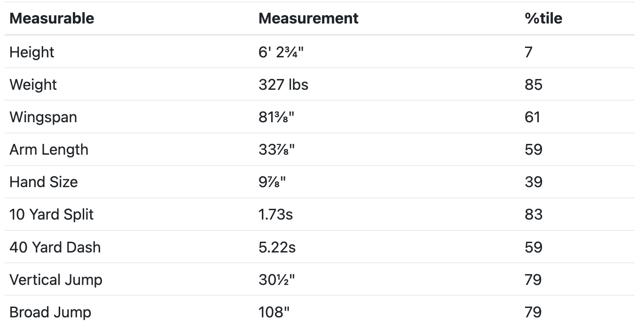Viewport: 644px width, 331px height.
Task: Click the 5.22s dash time value
Action: click(x=277, y=247)
